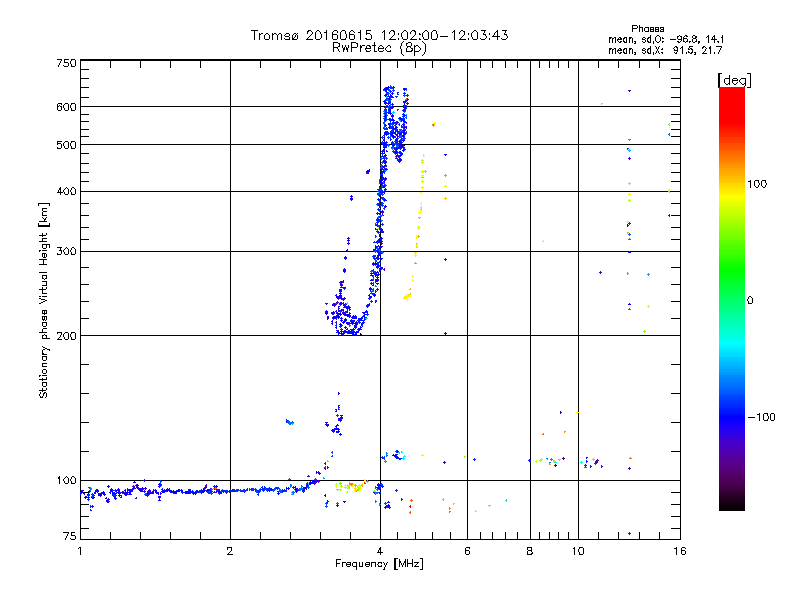Click the -100 label beside the color bar
800x600 pixels.
pyautogui.click(x=761, y=417)
